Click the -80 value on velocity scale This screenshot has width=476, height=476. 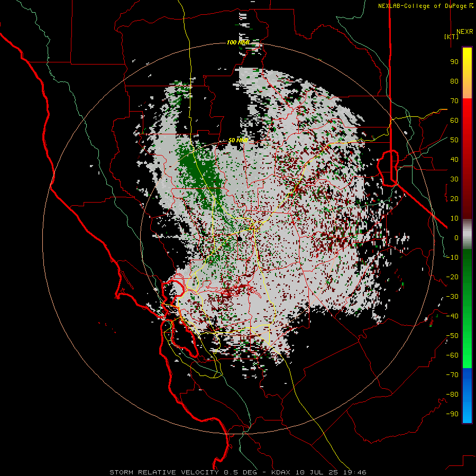coord(452,395)
